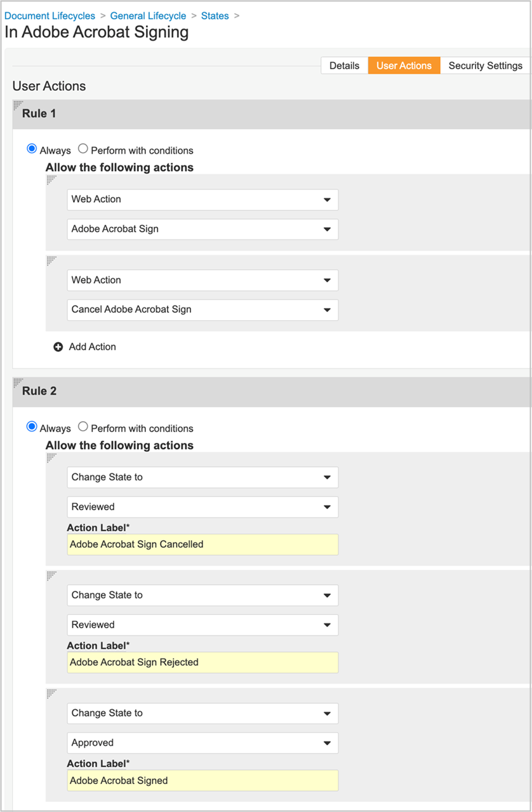Expand the Approved state dropdown

pyautogui.click(x=328, y=742)
